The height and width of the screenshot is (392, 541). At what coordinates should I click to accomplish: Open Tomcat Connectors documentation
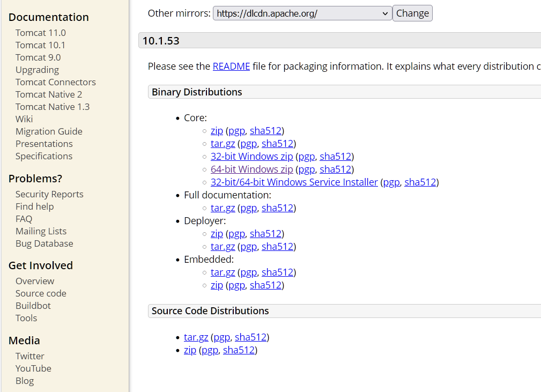coord(56,82)
